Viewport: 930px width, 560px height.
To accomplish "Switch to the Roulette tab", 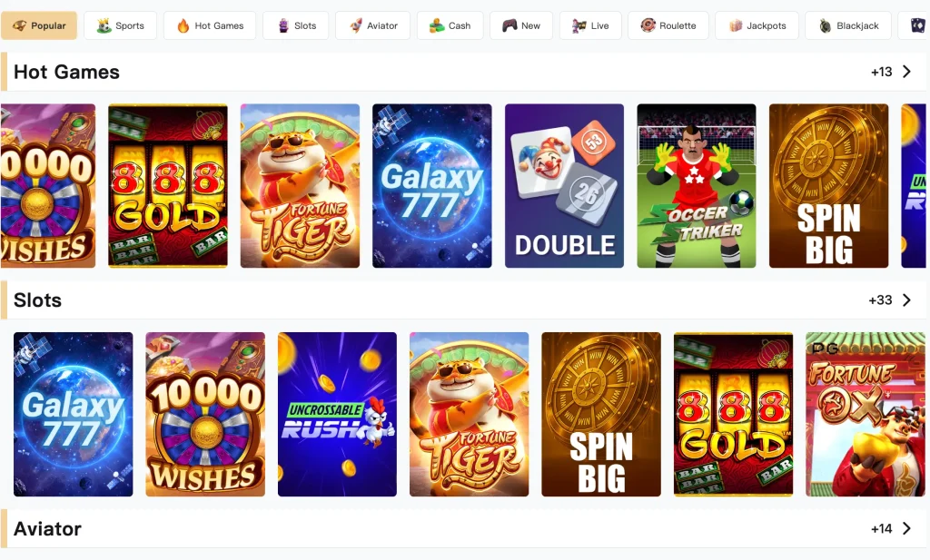I will (x=668, y=25).
